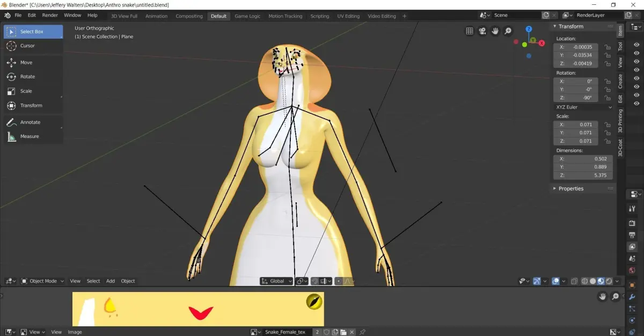This screenshot has height=336, width=644.
Task: Open the Modifiers properties tab (blue wrench)
Action: pos(632,297)
